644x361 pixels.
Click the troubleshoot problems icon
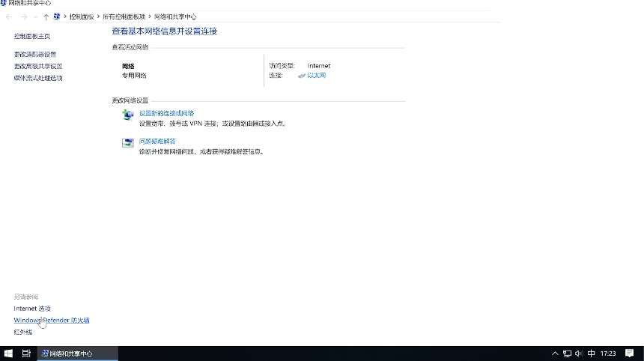click(128, 143)
